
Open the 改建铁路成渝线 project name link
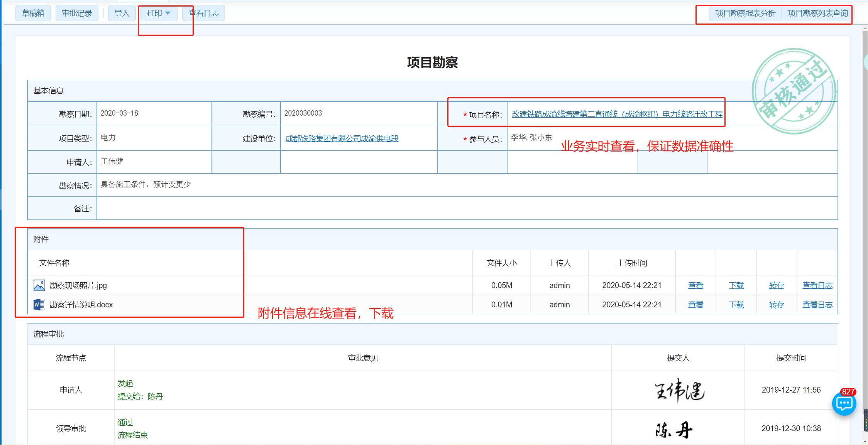tap(617, 114)
